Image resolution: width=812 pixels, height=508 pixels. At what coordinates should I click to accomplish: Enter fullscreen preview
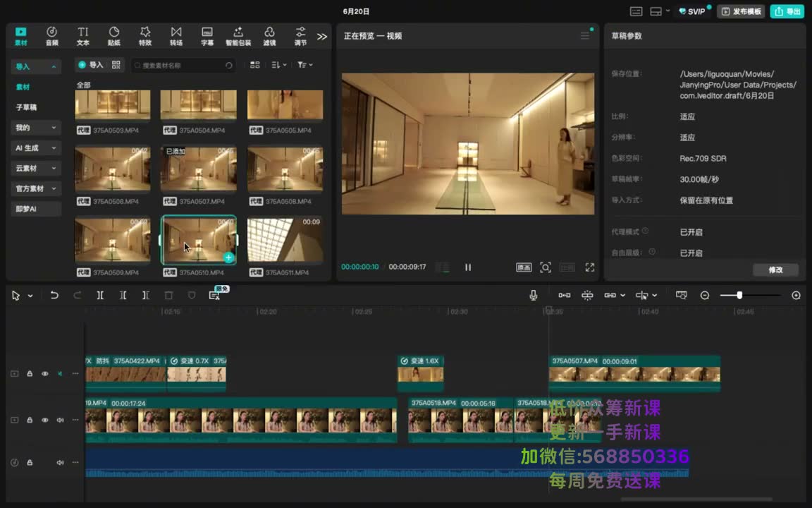[590, 267]
